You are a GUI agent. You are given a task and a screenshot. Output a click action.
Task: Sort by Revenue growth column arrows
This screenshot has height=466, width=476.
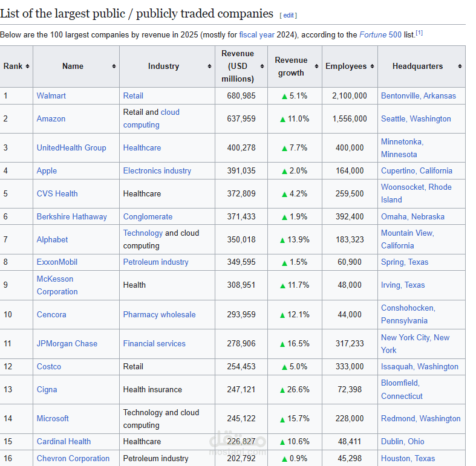tap(316, 66)
